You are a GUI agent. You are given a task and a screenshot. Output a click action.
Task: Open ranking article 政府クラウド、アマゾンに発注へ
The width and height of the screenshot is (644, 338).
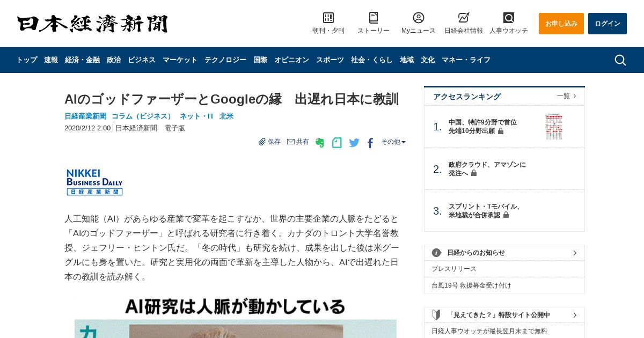point(487,169)
